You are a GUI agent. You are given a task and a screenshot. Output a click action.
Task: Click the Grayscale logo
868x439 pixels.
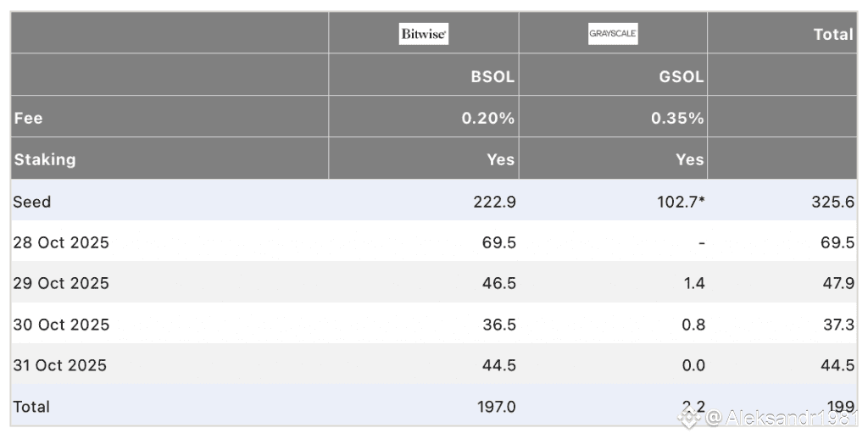point(613,33)
